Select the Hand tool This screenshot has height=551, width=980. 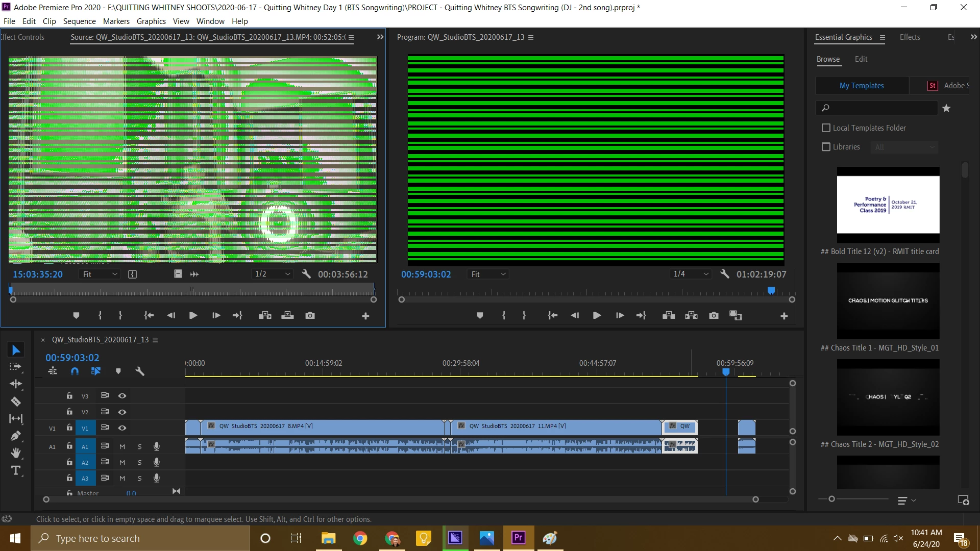click(x=16, y=453)
